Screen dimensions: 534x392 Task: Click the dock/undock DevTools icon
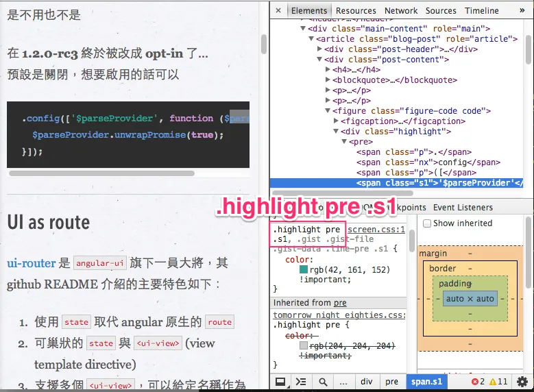[280, 382]
